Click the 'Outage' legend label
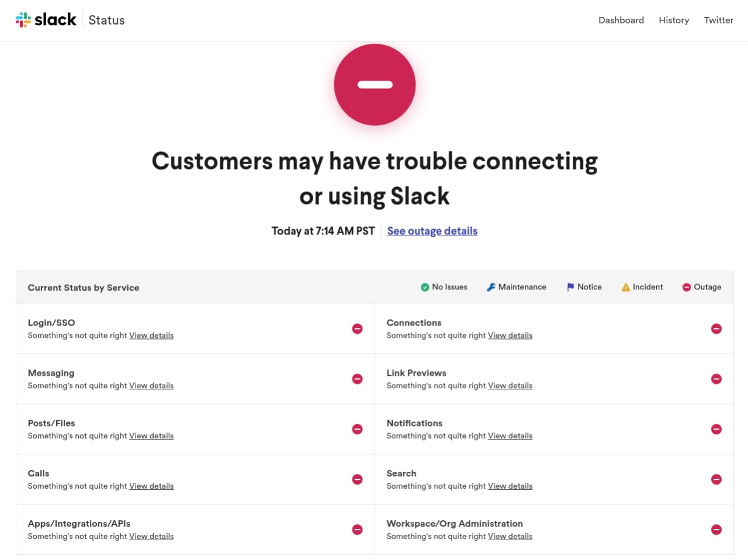Viewport: 748px width, 560px height. click(x=708, y=287)
